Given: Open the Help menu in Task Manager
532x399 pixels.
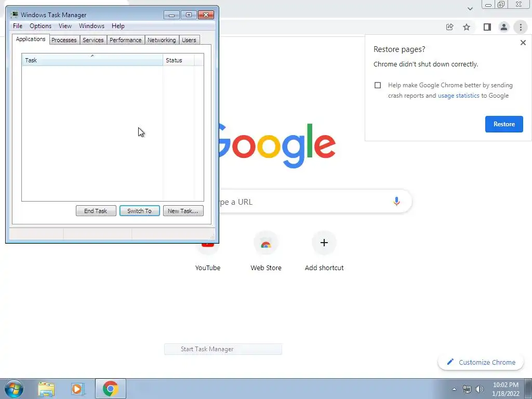Looking at the screenshot, I should pyautogui.click(x=118, y=26).
